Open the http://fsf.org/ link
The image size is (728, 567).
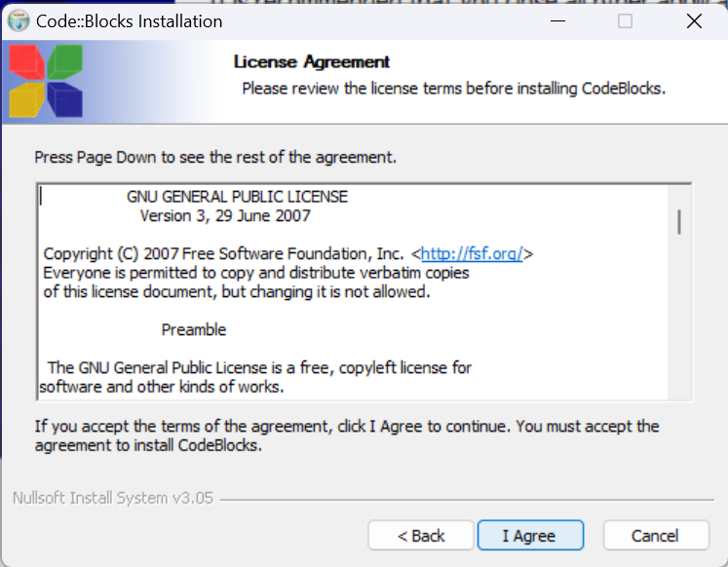(472, 254)
